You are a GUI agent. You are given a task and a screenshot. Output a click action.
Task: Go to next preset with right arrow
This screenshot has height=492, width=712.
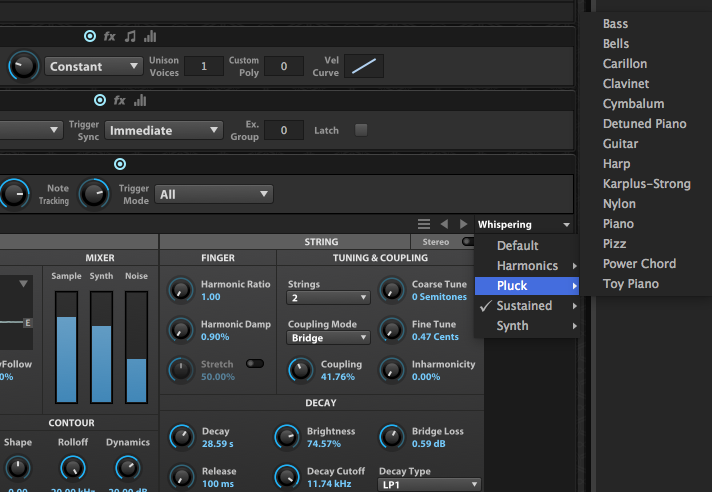(x=463, y=224)
